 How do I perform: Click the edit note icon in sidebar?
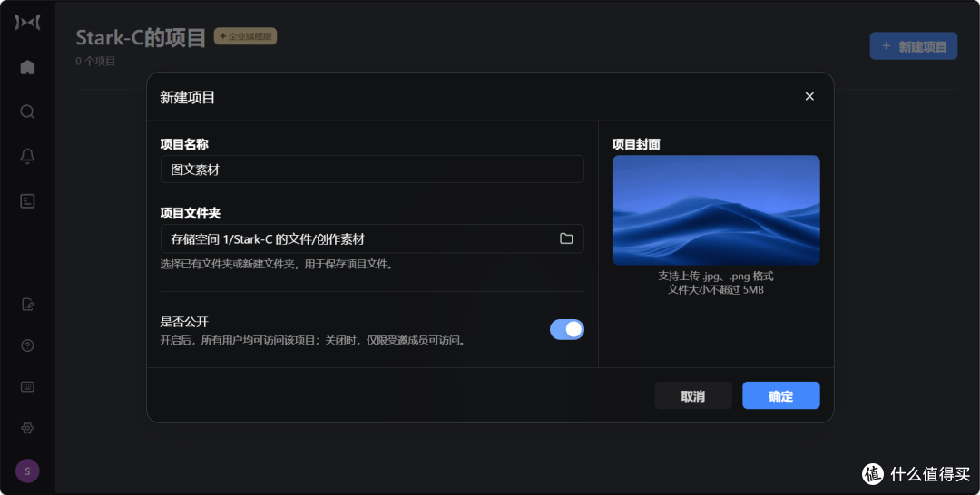(27, 305)
